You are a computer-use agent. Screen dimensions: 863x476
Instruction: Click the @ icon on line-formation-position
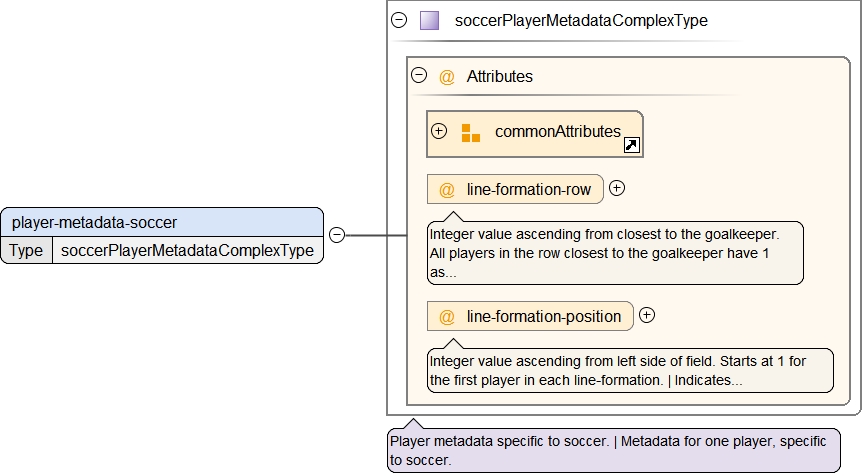click(447, 316)
